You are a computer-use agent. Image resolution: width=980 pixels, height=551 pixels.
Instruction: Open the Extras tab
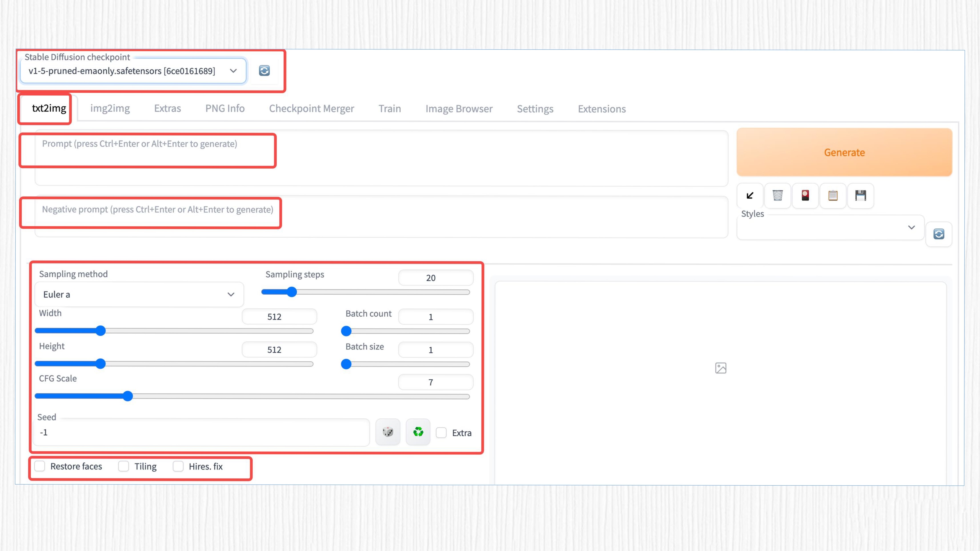(167, 109)
